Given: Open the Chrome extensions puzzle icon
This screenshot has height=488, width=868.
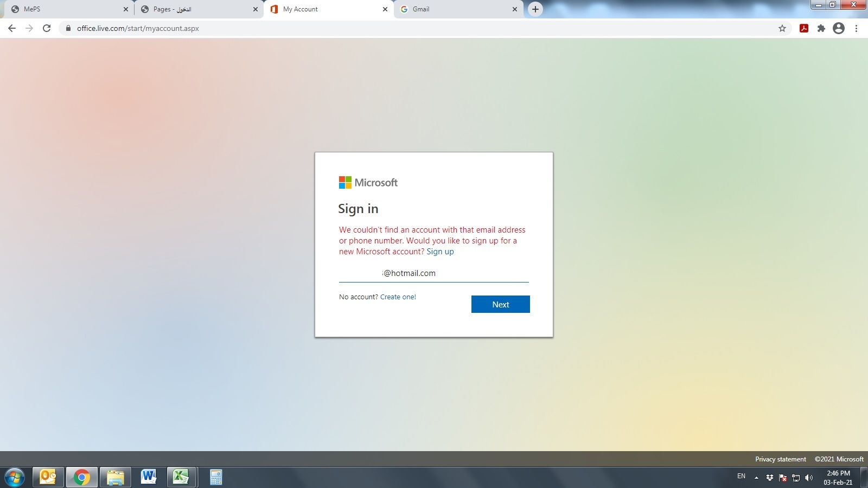Looking at the screenshot, I should pos(821,28).
